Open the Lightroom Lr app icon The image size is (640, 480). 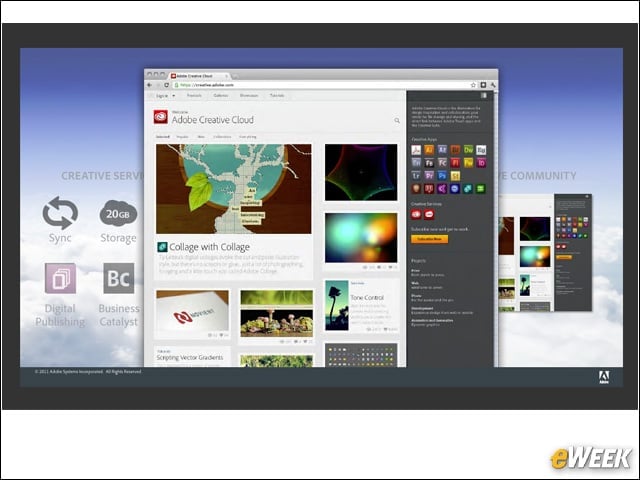coord(416,176)
